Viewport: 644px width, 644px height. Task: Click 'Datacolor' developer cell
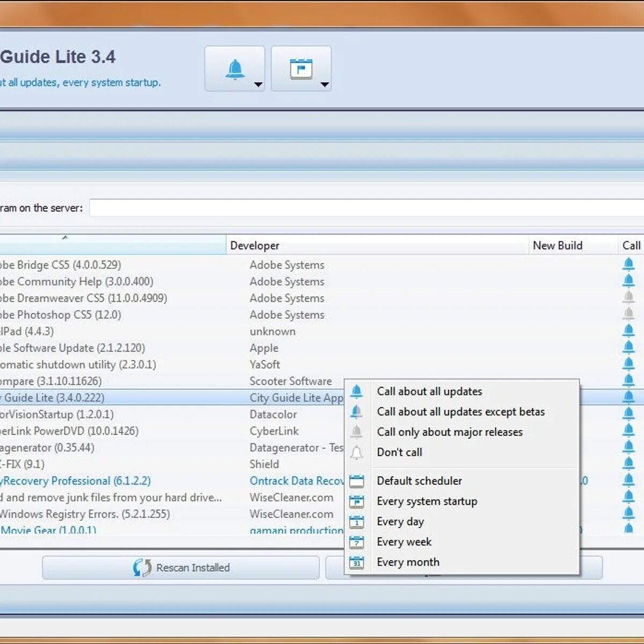[273, 414]
